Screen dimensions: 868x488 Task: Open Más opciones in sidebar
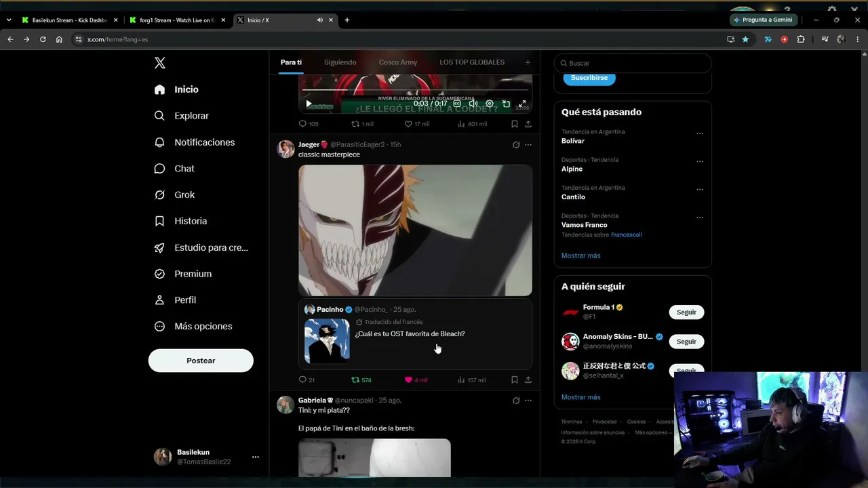(x=193, y=327)
